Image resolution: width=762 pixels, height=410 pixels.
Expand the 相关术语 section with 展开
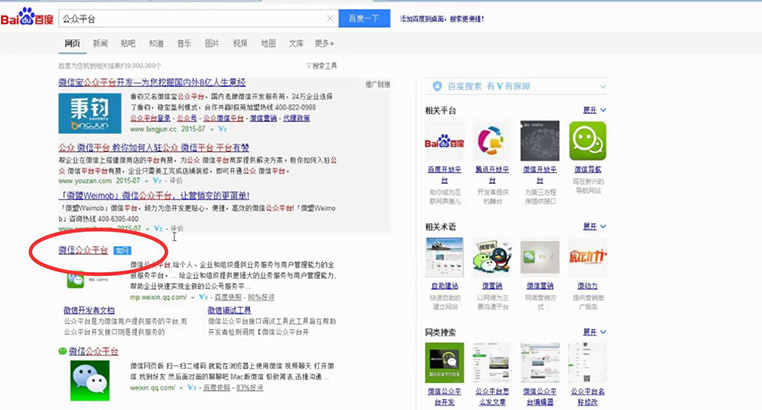[x=594, y=226]
